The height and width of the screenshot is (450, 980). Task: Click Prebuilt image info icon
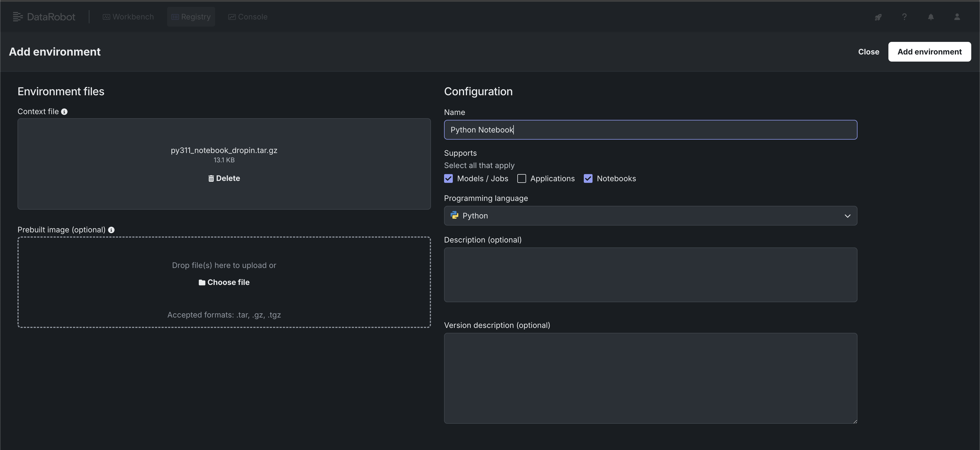click(111, 230)
